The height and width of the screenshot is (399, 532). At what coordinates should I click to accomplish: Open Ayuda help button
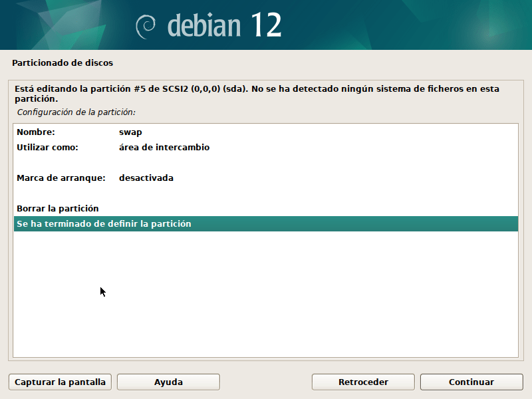[168, 382]
